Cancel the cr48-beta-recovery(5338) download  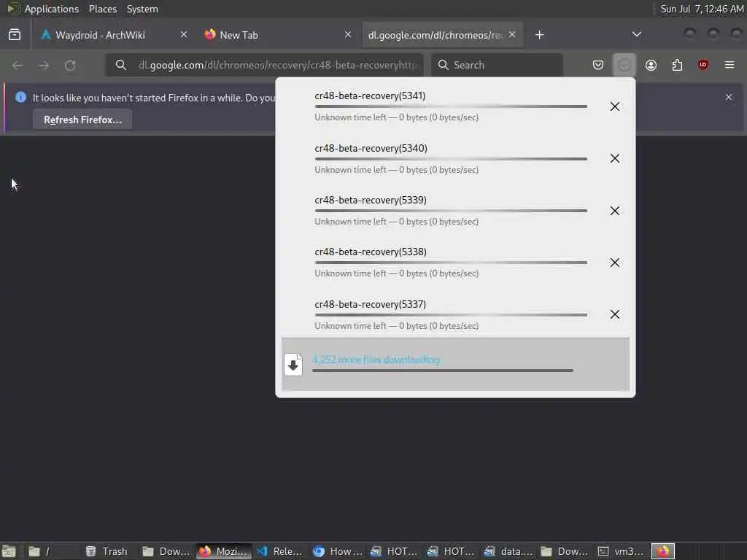(614, 262)
